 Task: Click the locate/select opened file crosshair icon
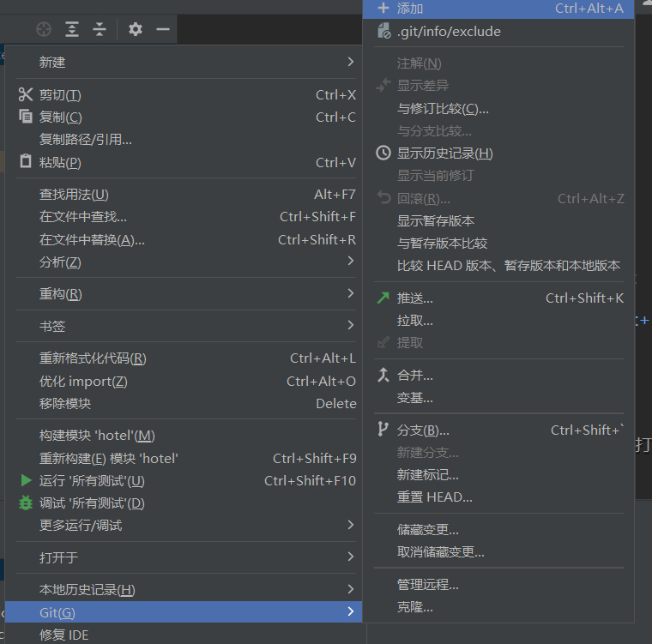(44, 29)
